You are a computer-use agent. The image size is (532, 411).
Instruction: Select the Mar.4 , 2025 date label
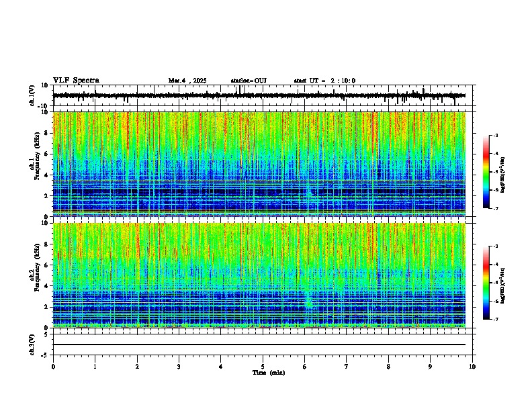pos(187,81)
